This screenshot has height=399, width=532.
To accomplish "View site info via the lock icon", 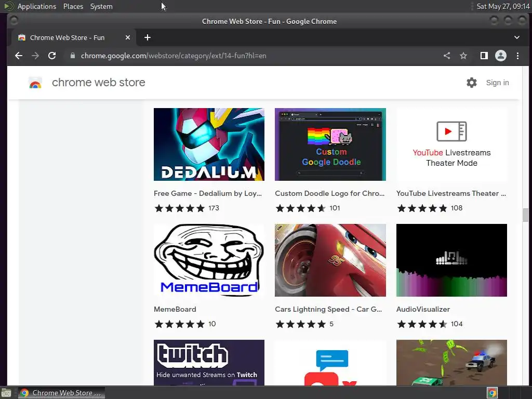I will tap(73, 56).
